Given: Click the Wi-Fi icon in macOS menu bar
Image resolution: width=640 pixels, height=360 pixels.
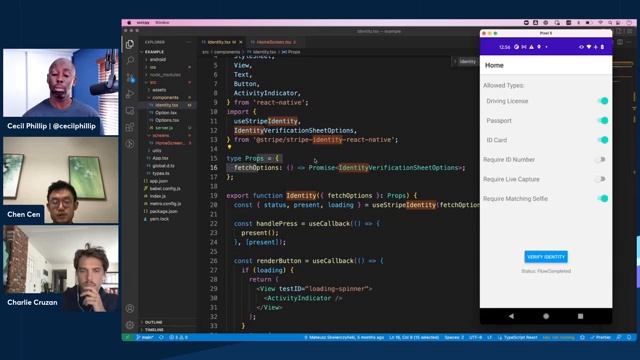Looking at the screenshot, I should pyautogui.click(x=600, y=23).
